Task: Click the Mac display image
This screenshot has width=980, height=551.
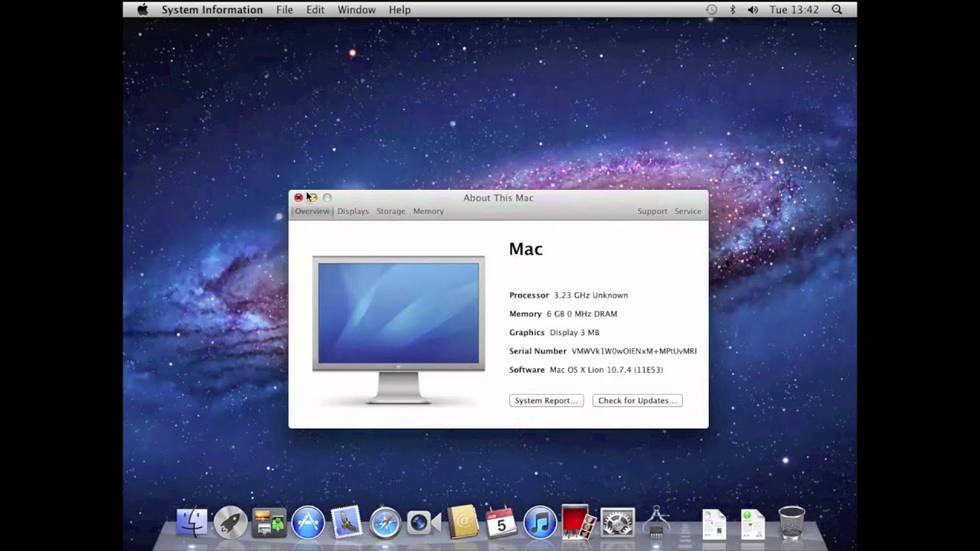Action: point(398,329)
